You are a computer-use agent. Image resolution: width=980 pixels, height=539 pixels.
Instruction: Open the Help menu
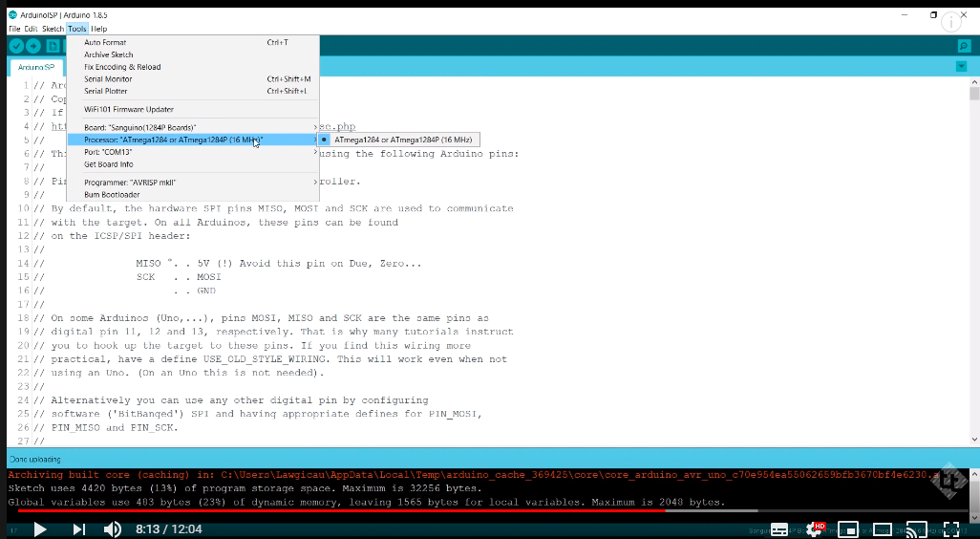pyautogui.click(x=98, y=29)
